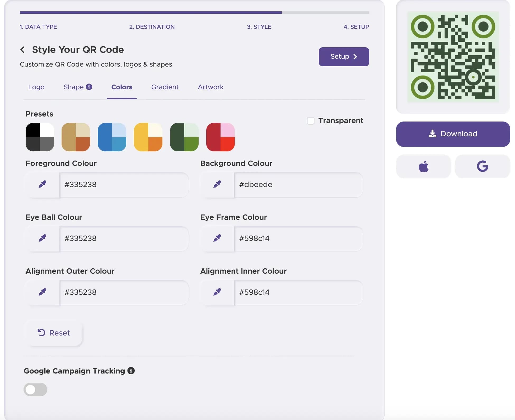
Task: Reset the colour settings
Action: (54, 333)
